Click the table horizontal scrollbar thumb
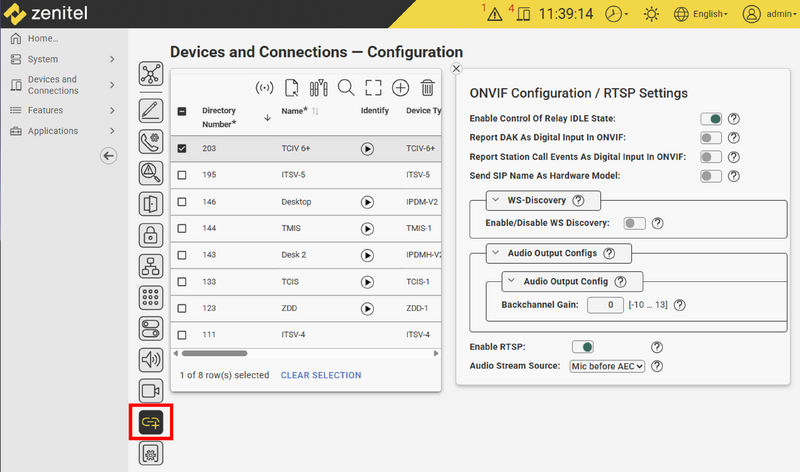The image size is (800, 472). [x=214, y=353]
